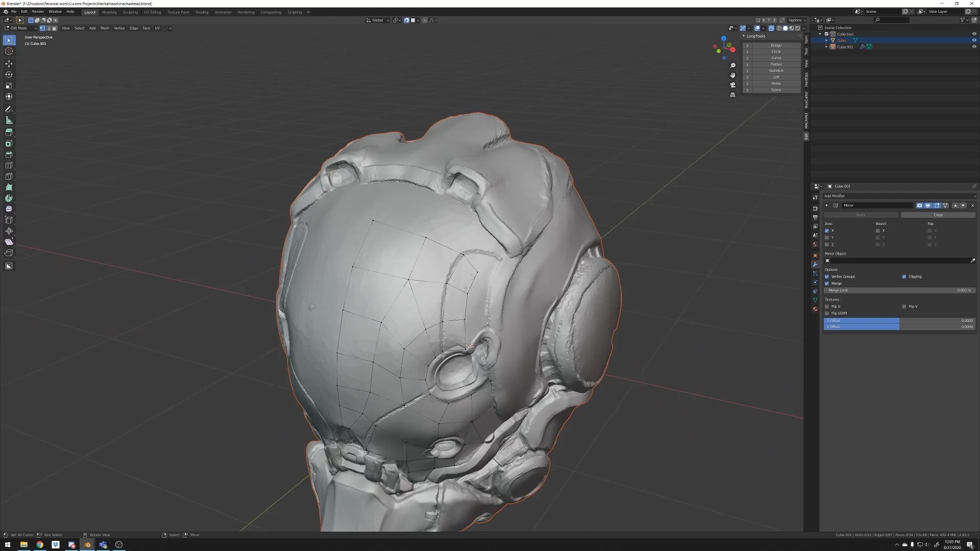Hide Cube.001 in the outliner
The image size is (980, 551).
point(974,47)
